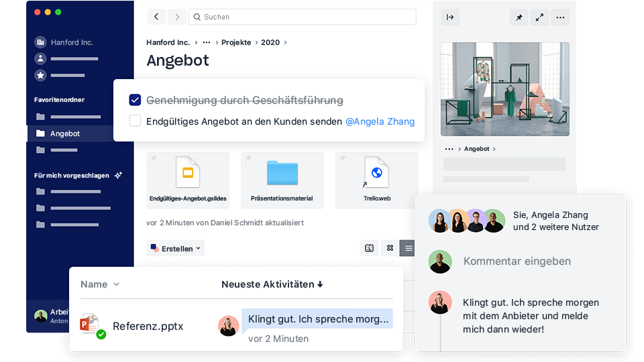Click the Kommentar eingeben field
The width and height of the screenshot is (644, 362).
pos(517,261)
